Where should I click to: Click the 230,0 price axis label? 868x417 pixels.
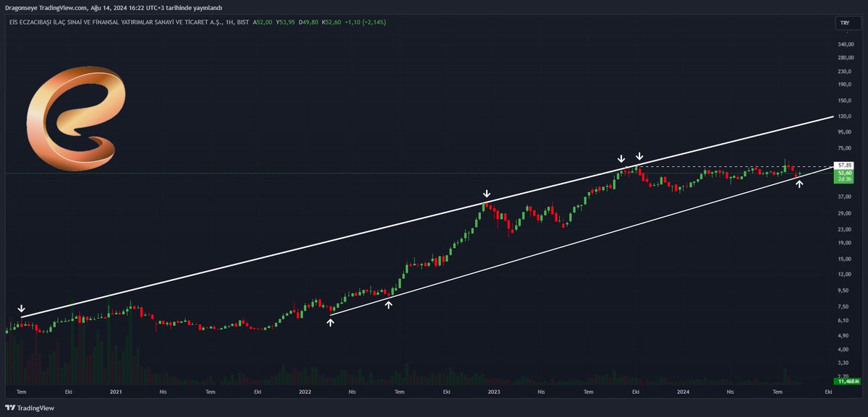click(845, 71)
